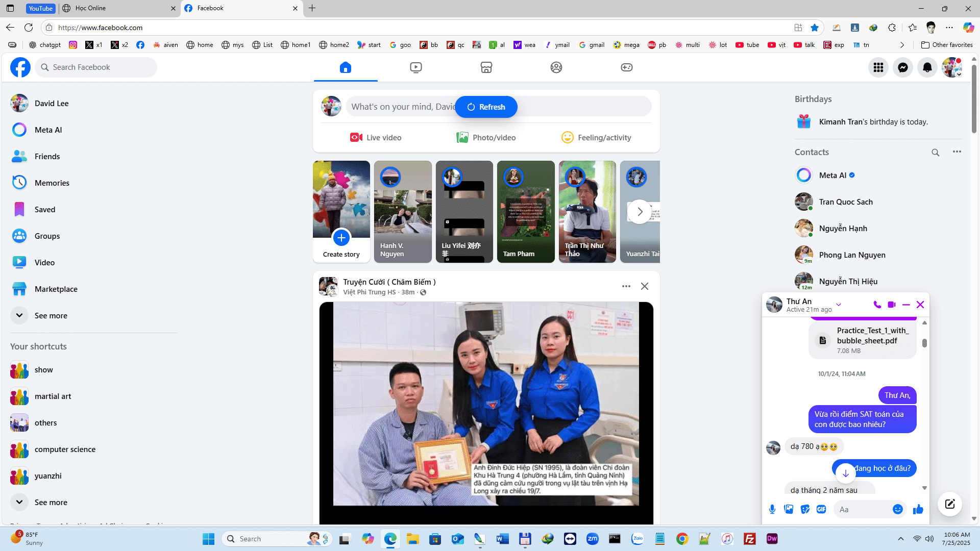
Task: Start a voice call with Thư An
Action: tap(877, 305)
